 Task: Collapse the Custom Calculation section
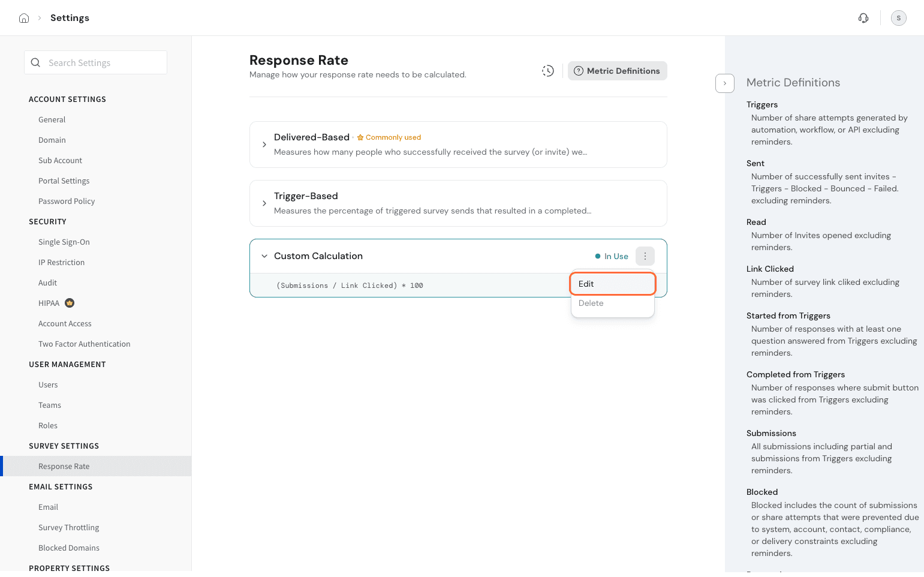[264, 256]
